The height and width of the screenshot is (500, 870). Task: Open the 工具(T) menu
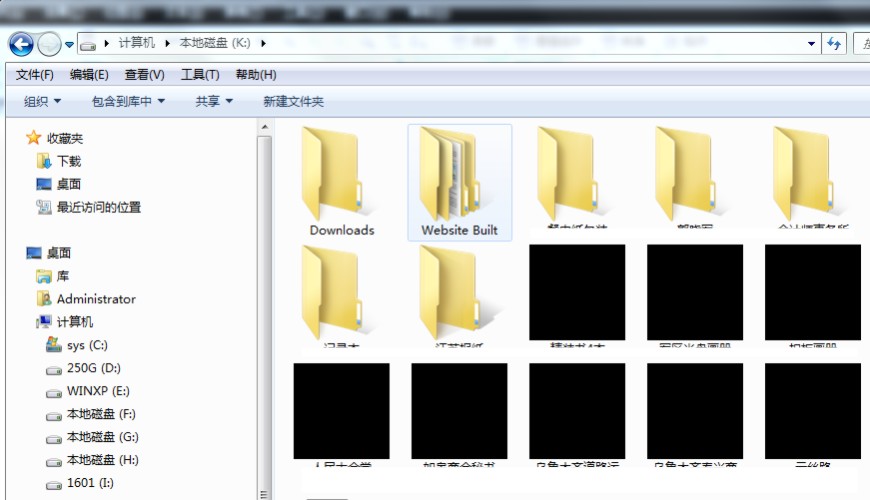pos(200,74)
